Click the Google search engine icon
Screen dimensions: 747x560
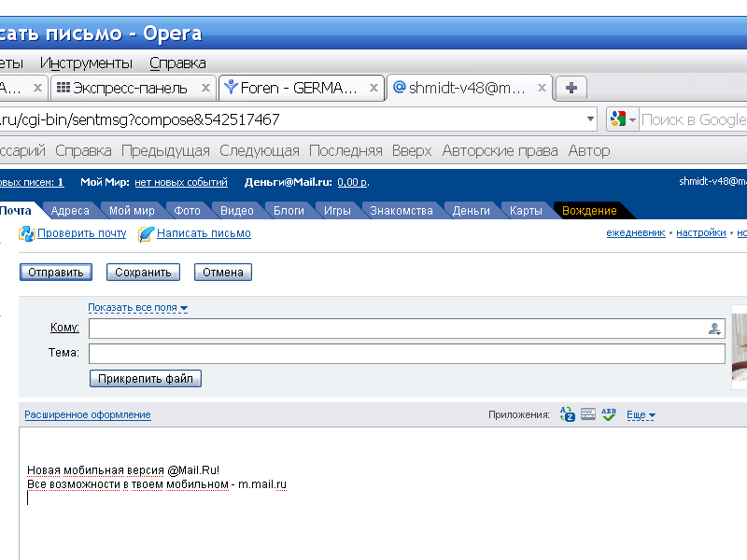click(618, 119)
